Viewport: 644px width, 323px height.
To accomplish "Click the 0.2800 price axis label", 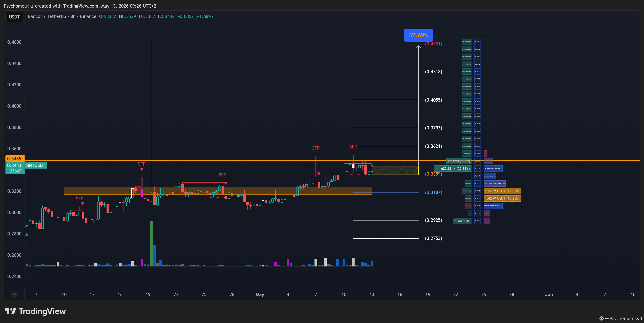I will pos(14,234).
